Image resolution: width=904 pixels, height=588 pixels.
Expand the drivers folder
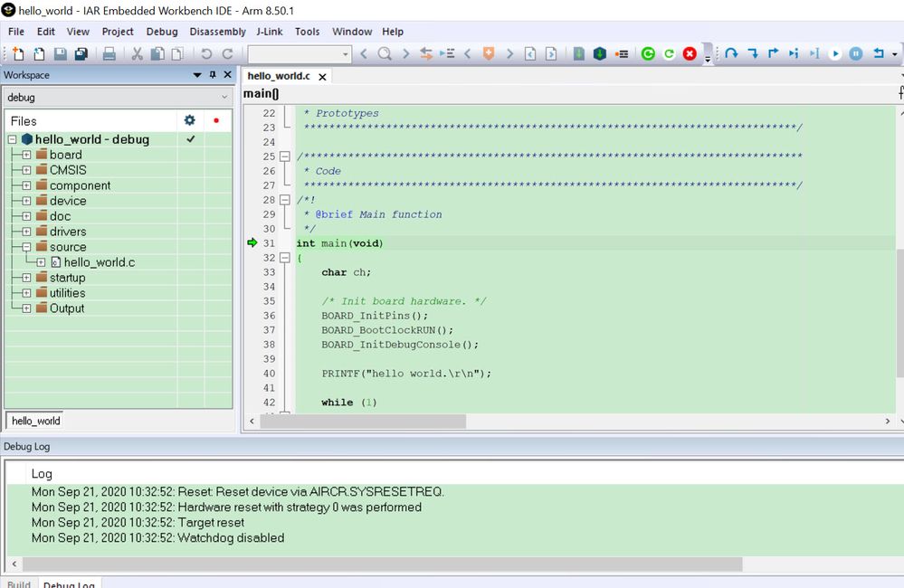[x=26, y=232]
